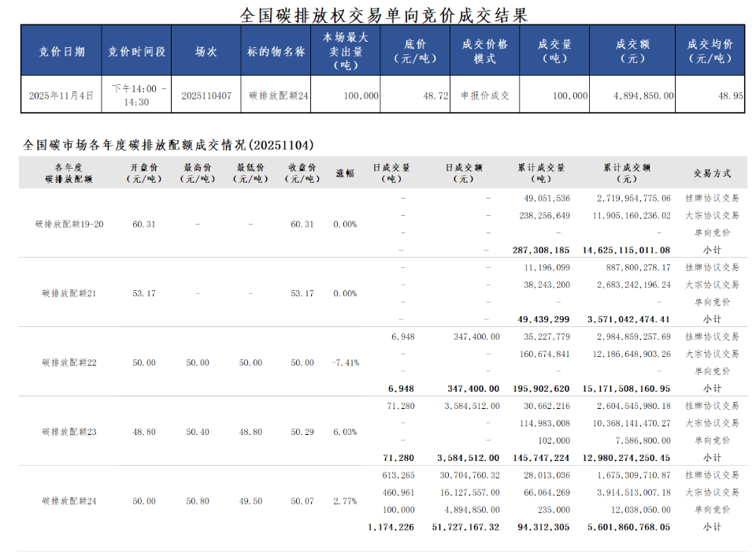Click the 涨幅 column header
756x554 pixels.
coord(345,173)
